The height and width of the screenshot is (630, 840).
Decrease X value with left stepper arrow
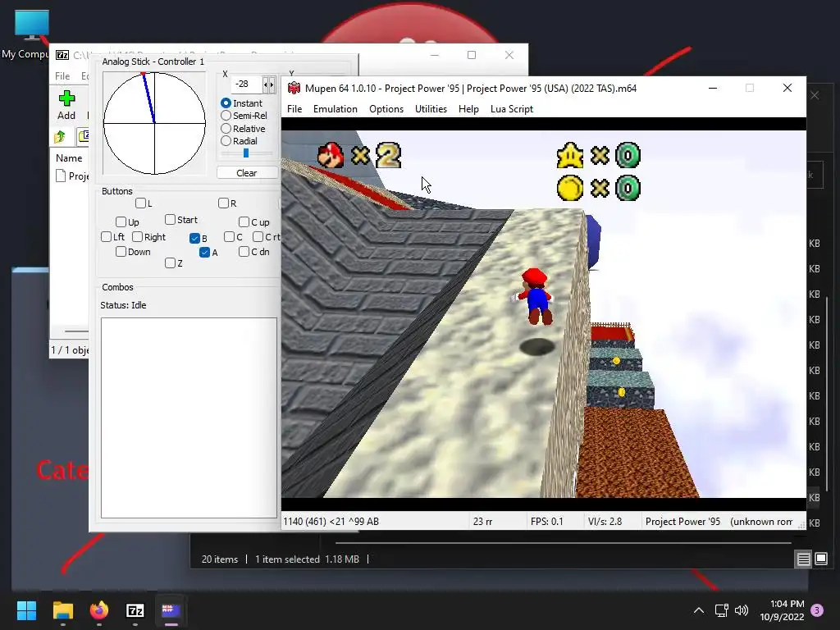[266, 84]
